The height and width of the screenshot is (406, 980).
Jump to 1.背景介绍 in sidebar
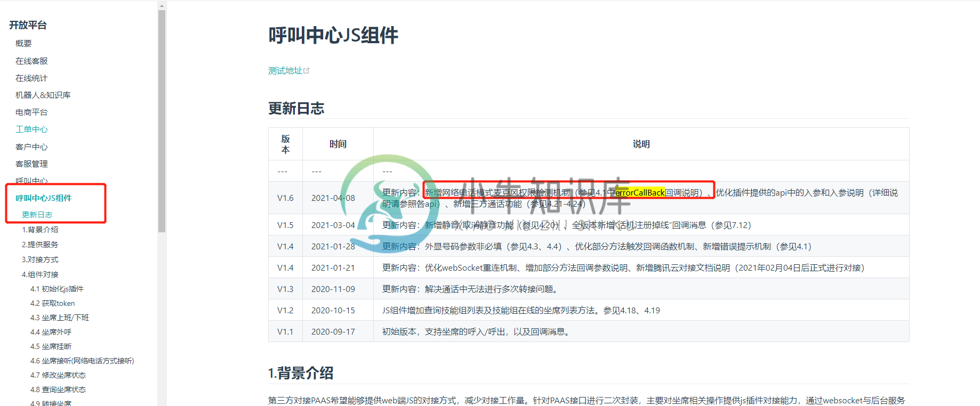40,230
